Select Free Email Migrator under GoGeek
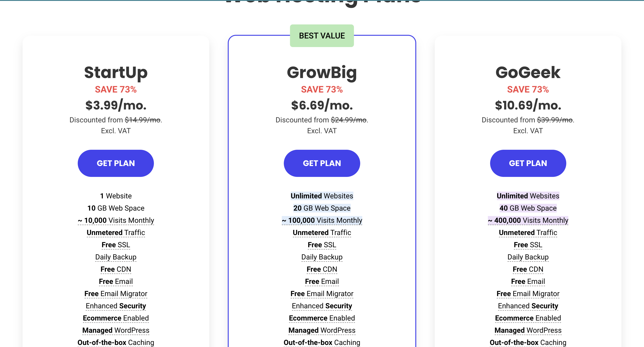Viewport: 644px width, 347px height. (528, 293)
